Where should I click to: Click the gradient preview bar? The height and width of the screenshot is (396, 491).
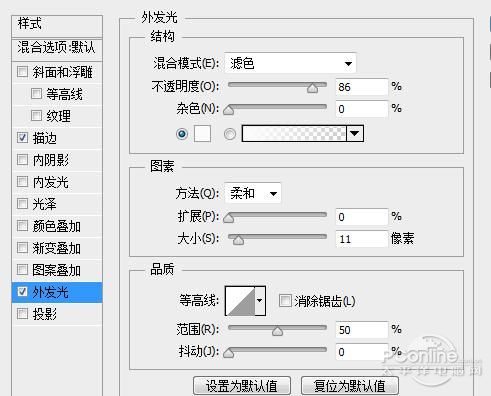click(294, 134)
